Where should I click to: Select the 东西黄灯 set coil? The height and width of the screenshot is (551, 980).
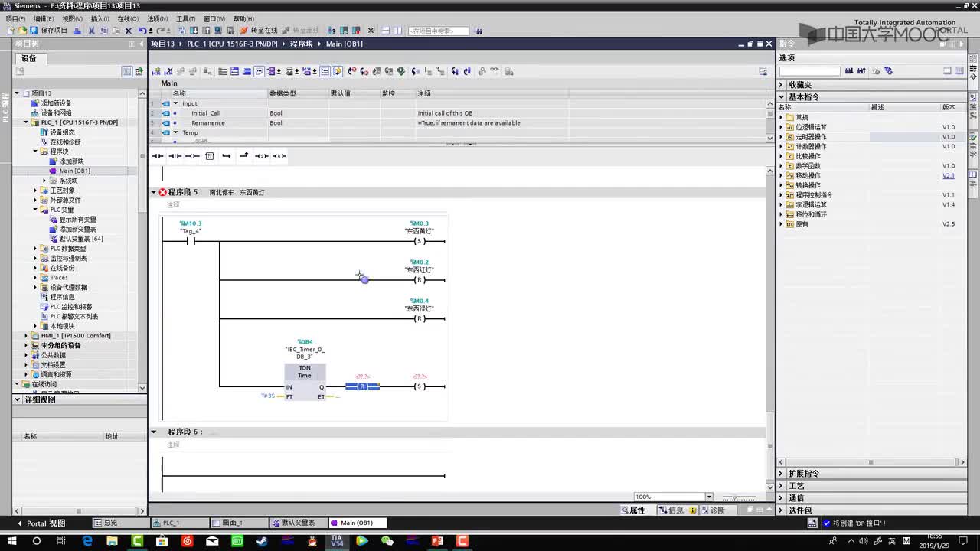(419, 241)
